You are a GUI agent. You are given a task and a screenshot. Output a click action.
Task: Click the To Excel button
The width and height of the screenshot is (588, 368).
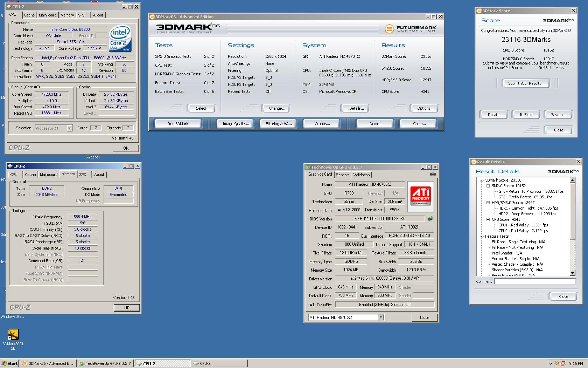point(526,115)
